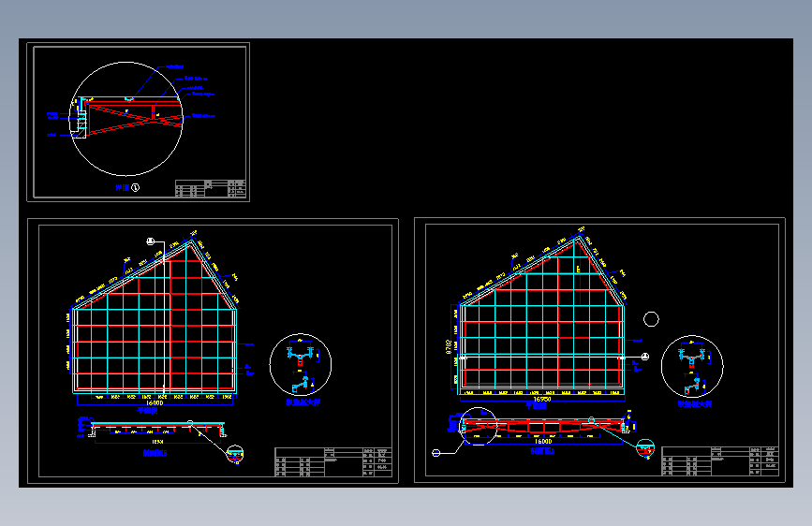Click the callout bubble at bottom-left of right sheet
812x526 pixels.
(436, 453)
